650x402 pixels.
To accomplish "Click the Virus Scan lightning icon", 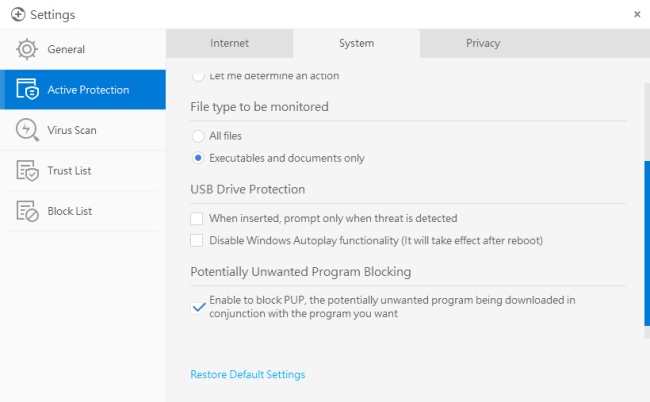I will 27,130.
